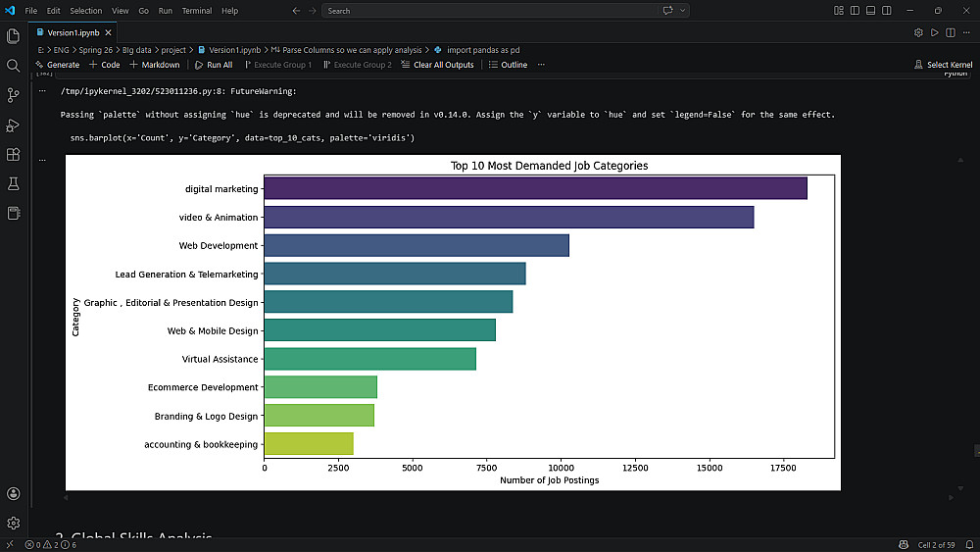
Task: Open the Terminal menu
Action: tap(196, 11)
